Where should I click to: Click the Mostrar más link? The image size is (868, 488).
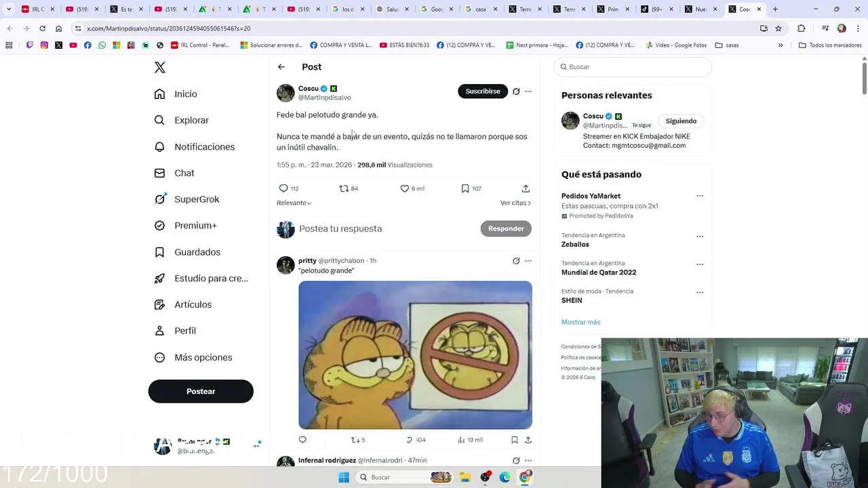pos(580,322)
